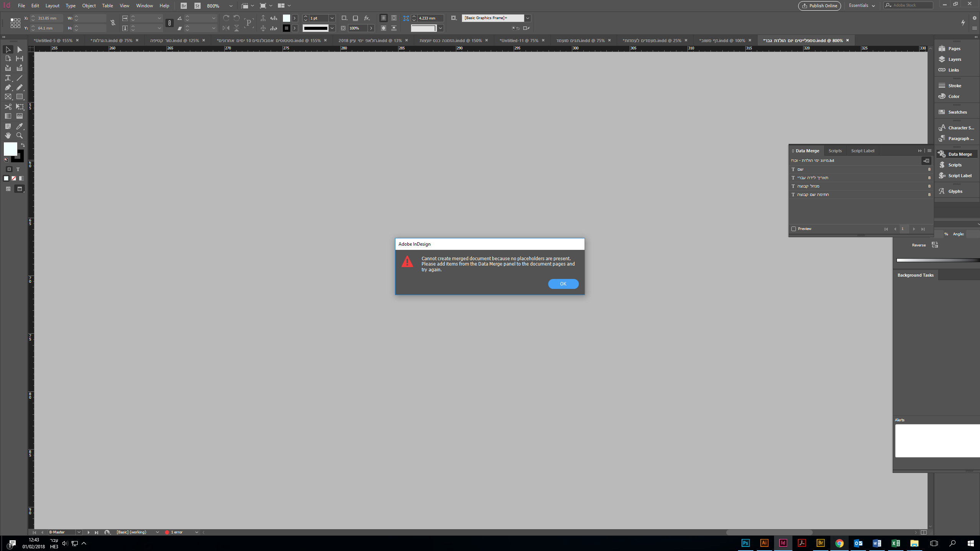This screenshot has height=551, width=980.
Task: Select the Pen tool
Action: (x=8, y=88)
